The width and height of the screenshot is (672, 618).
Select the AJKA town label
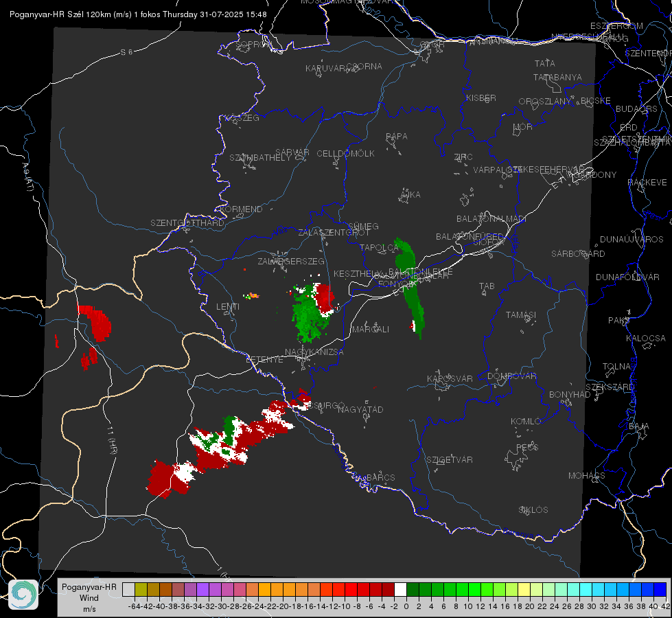(x=410, y=194)
